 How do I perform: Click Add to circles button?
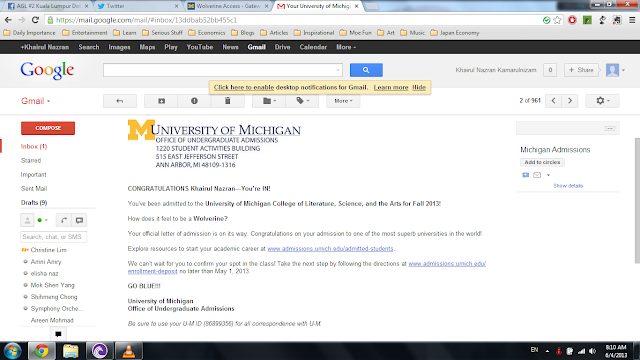coord(542,162)
